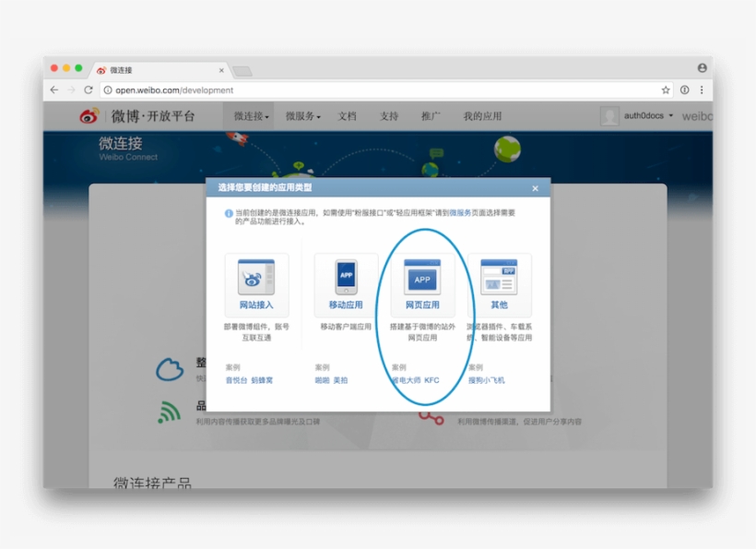Open the 啪啪 example link
Image resolution: width=756 pixels, height=549 pixels.
click(x=322, y=380)
